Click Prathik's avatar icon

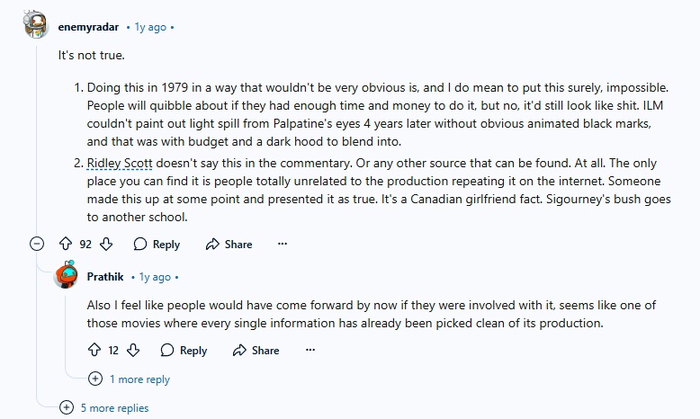(x=67, y=275)
